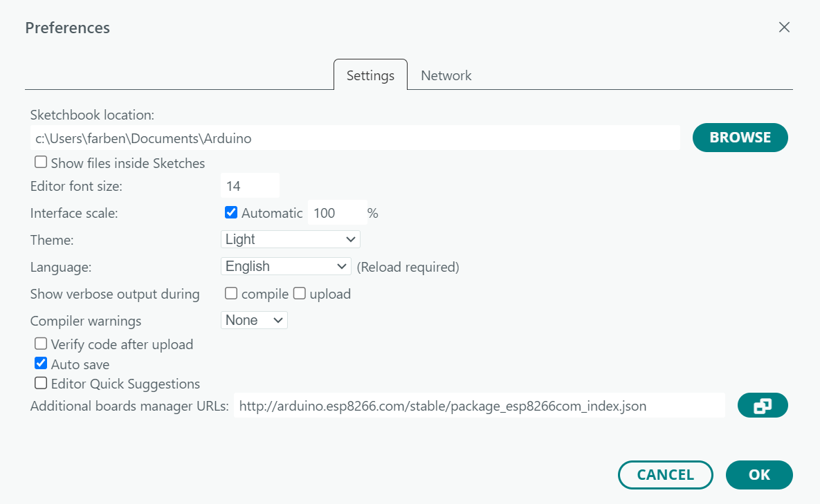Turn on Editor Quick Suggestions
The width and height of the screenshot is (820, 504).
coord(42,383)
